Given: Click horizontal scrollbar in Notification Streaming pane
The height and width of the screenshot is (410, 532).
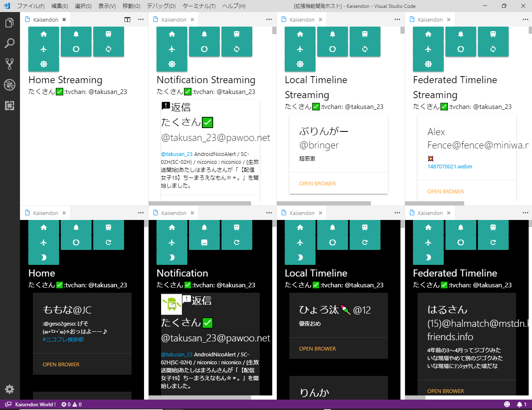Looking at the screenshot, I should point(200,203).
